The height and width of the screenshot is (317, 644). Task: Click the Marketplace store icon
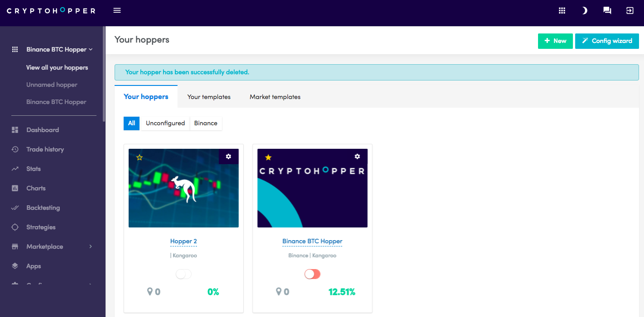(15, 246)
